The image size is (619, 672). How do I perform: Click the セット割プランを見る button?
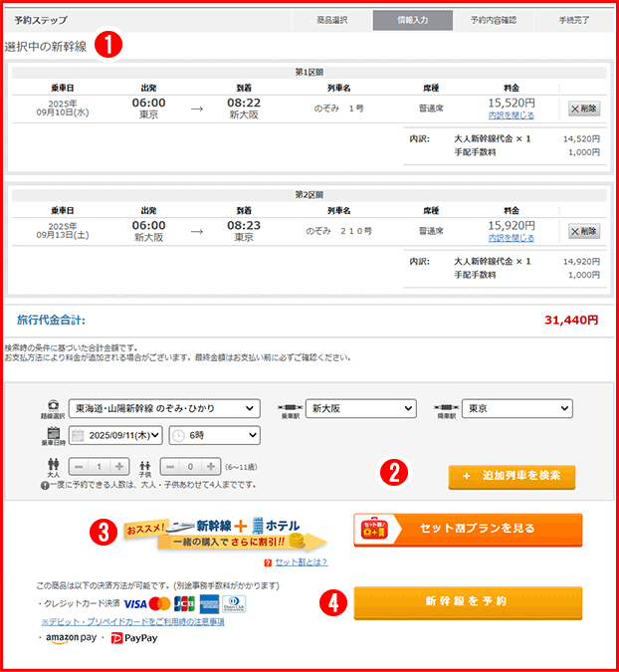(468, 530)
